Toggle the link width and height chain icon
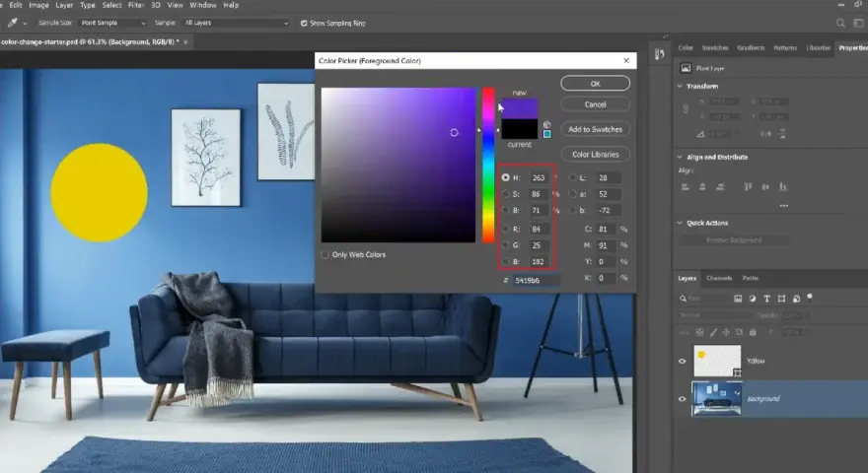 (x=686, y=109)
